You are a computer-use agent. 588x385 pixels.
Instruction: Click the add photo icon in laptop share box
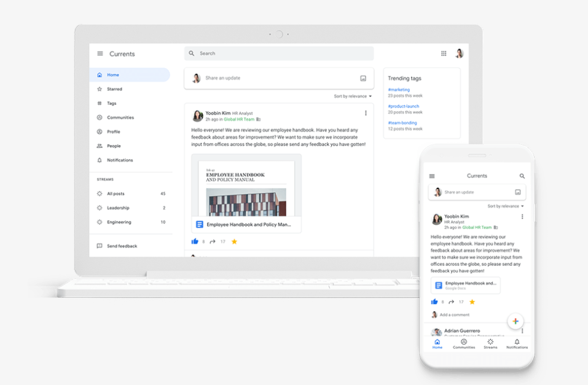click(x=363, y=78)
